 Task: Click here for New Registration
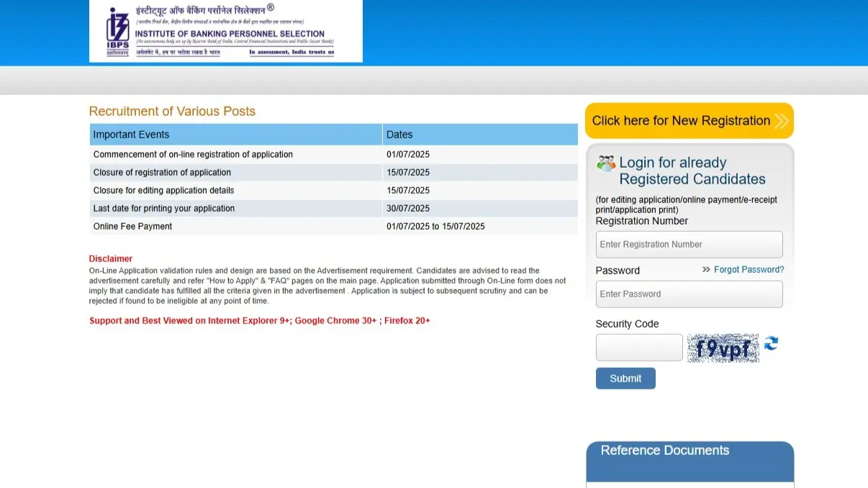point(681,120)
